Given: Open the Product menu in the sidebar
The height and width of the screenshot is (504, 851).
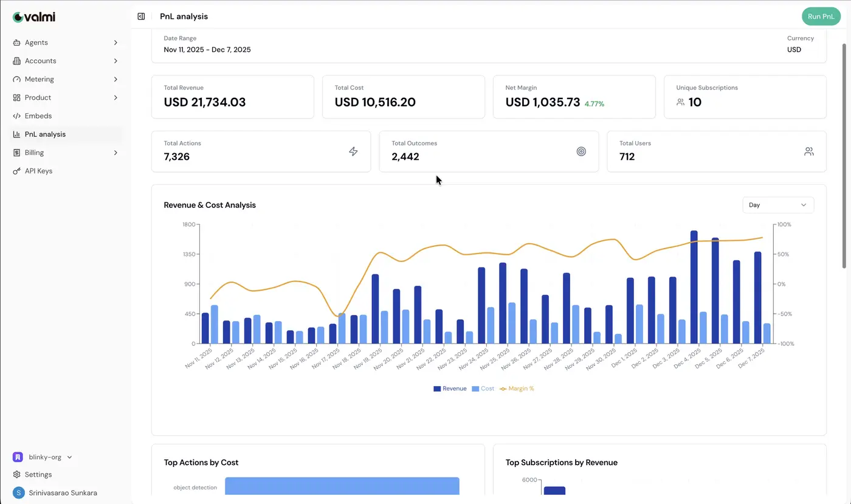Looking at the screenshot, I should 38,97.
